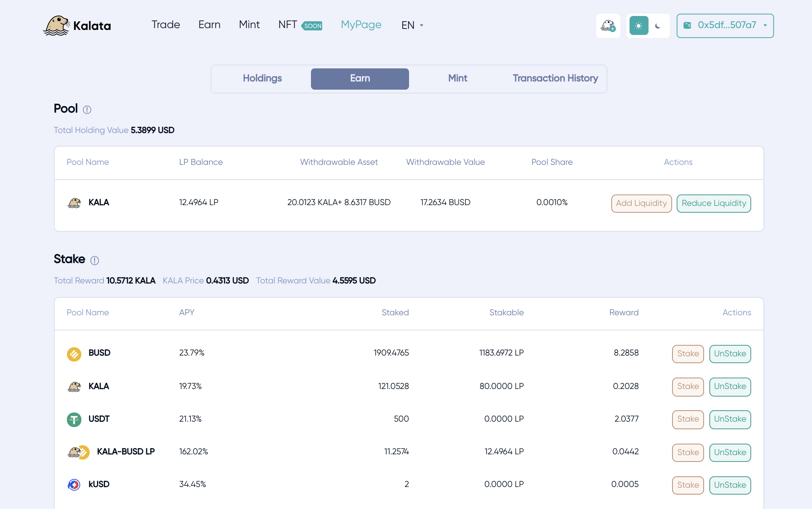Click Add Liquidity for KALA pool
The height and width of the screenshot is (509, 812).
(x=641, y=203)
